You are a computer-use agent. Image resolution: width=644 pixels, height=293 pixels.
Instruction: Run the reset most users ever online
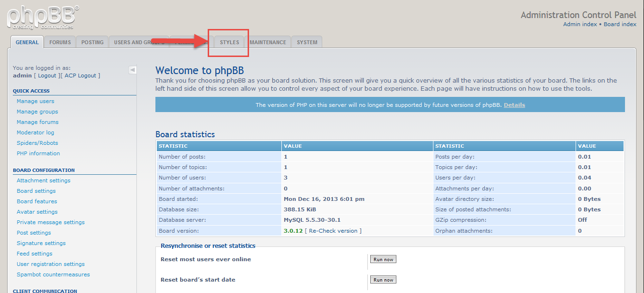tap(383, 259)
